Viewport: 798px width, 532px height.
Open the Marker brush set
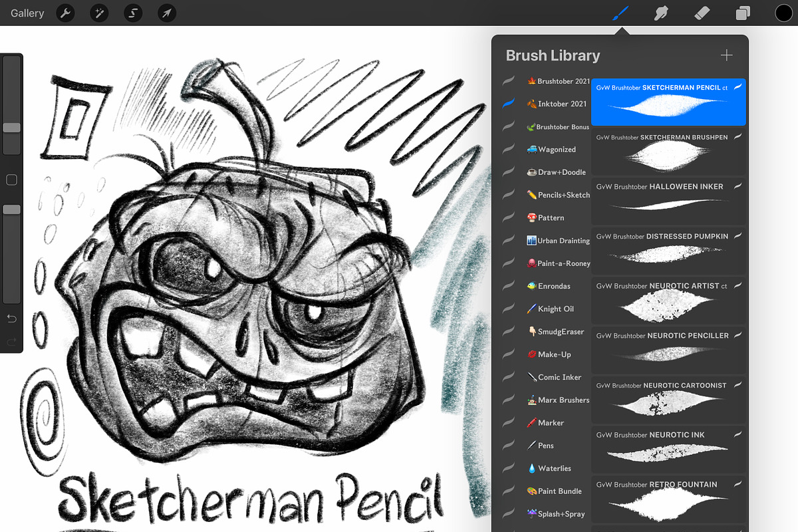pyautogui.click(x=545, y=422)
